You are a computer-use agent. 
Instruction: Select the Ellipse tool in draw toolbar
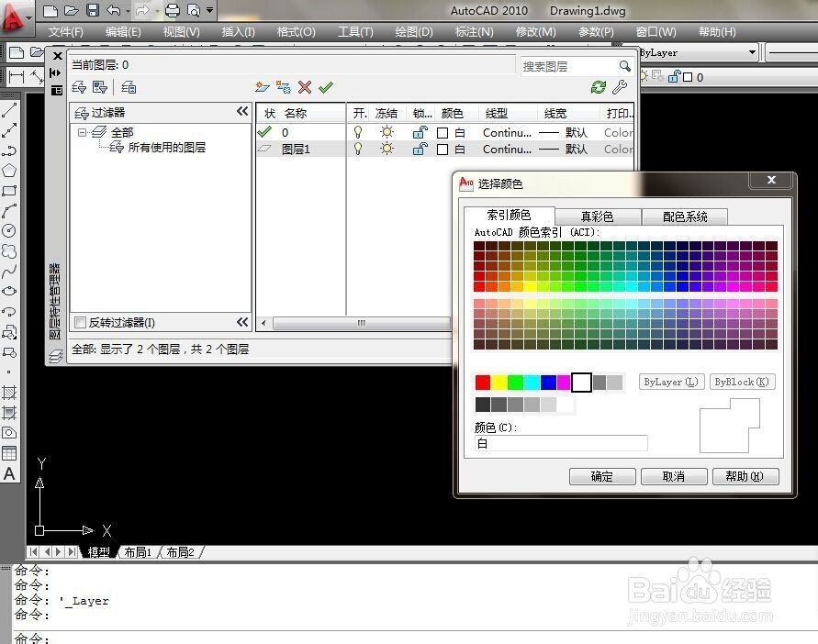click(9, 291)
